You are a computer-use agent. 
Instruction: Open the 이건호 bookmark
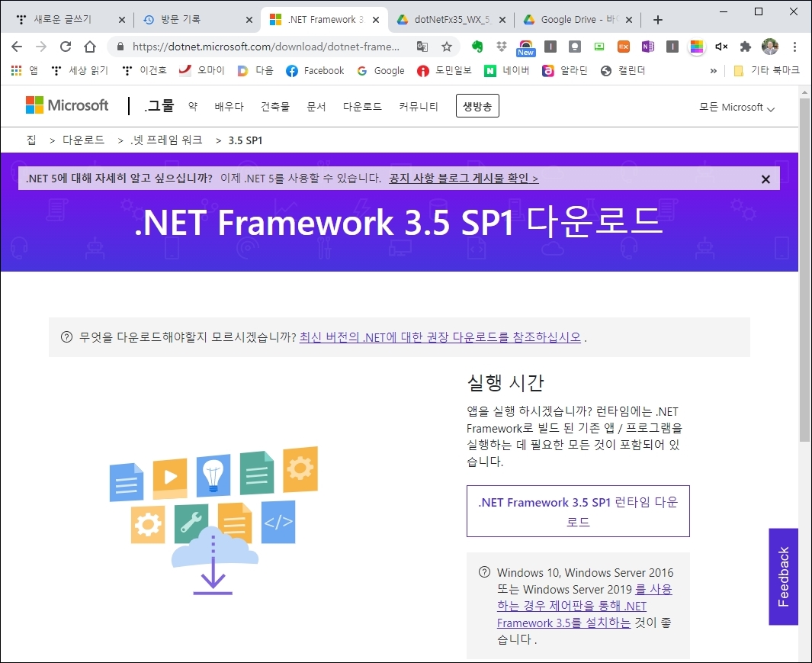tap(144, 70)
